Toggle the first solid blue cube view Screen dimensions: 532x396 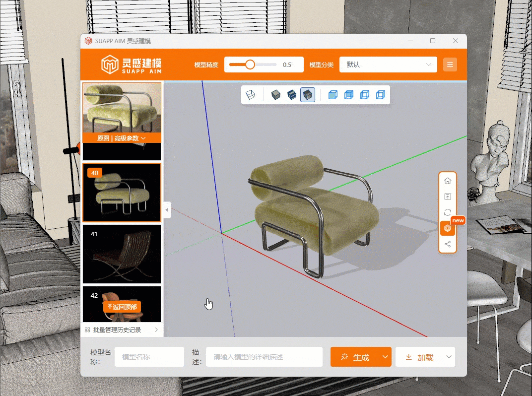[x=333, y=95]
